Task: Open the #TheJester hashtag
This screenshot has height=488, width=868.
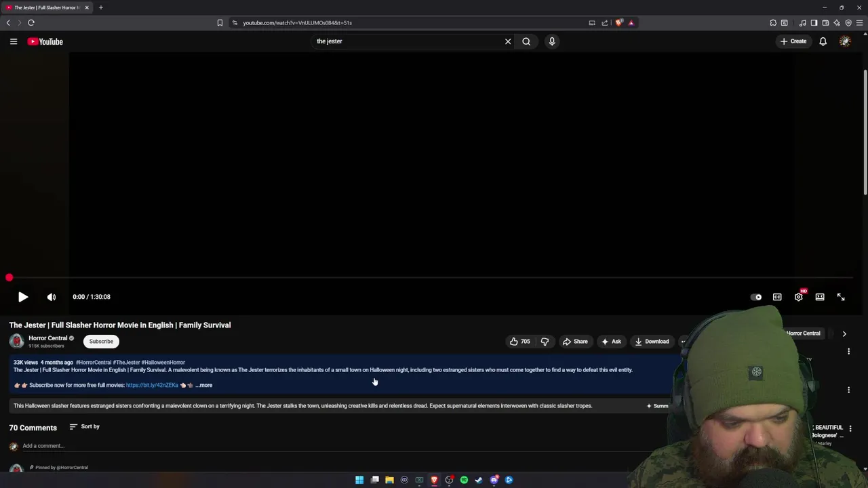Action: (x=126, y=363)
